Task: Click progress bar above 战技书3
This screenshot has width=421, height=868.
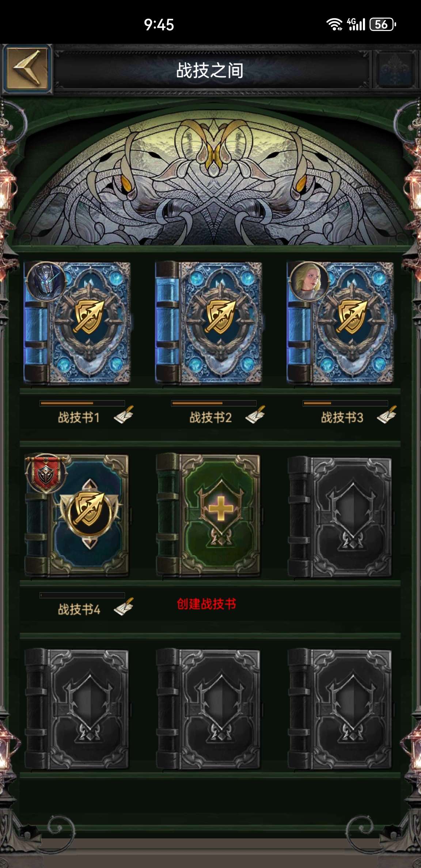Action: coord(345,403)
